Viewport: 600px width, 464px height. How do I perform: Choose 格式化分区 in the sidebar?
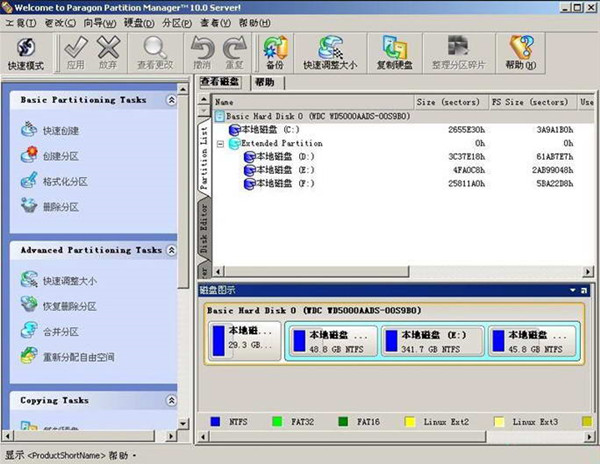pos(65,181)
